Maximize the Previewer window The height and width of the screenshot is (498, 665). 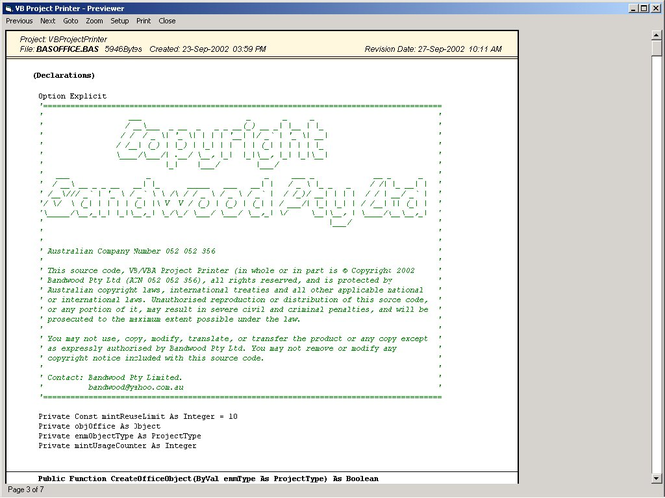[644, 8]
